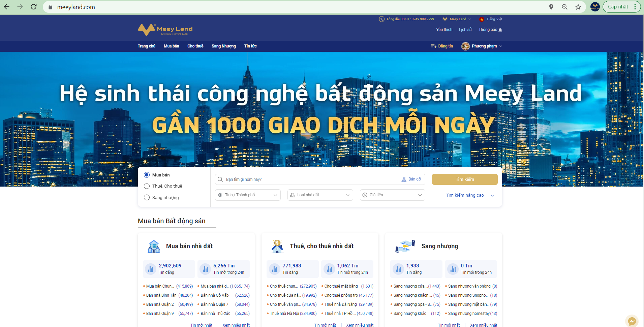Image resolution: width=644 pixels, height=327 pixels.
Task: Open the zoom magnifier in address bar
Action: (565, 7)
